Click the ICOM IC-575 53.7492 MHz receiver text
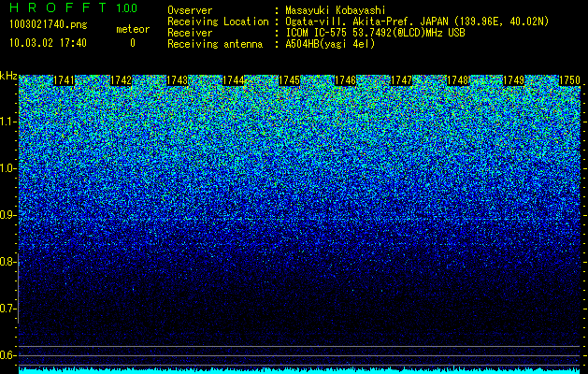588x374 pixels. tap(375, 33)
